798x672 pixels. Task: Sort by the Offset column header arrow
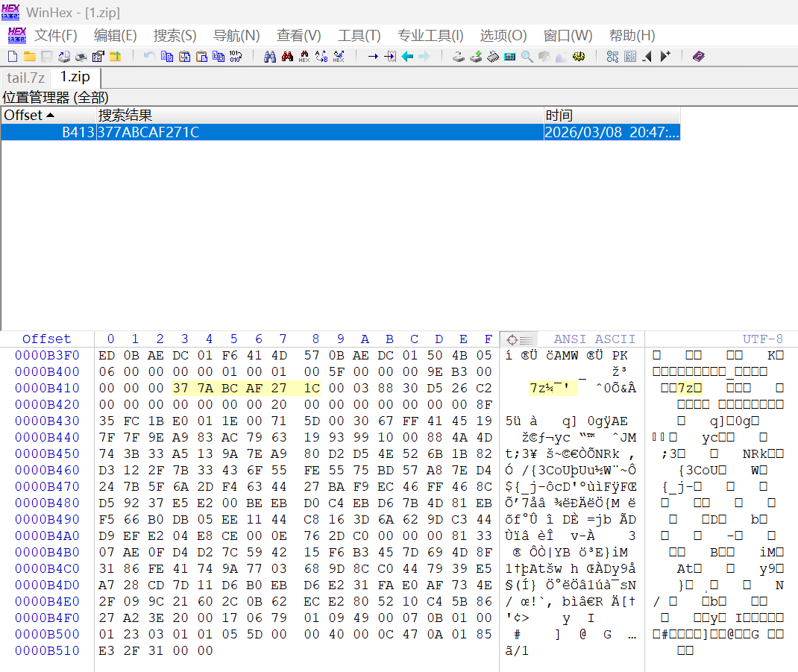pos(50,116)
